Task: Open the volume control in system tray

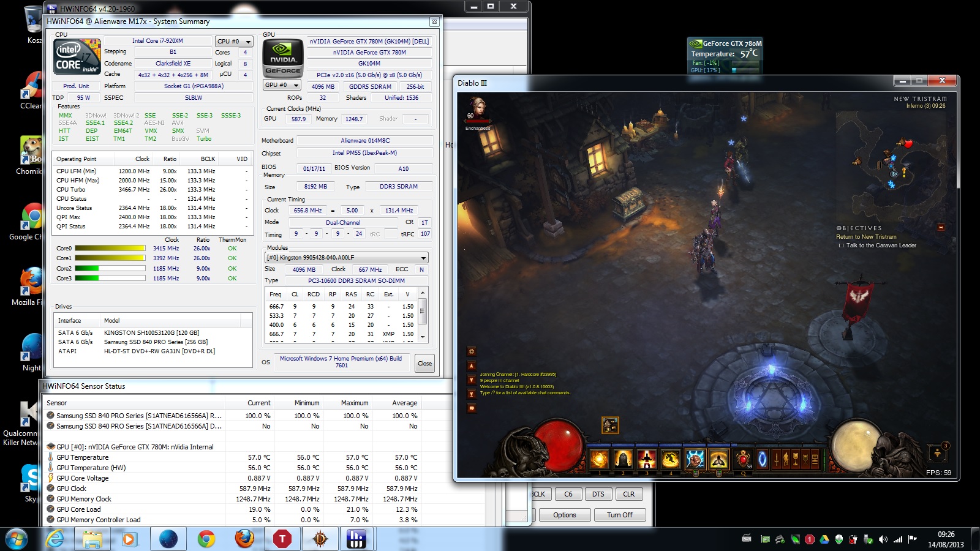Action: coord(883,539)
